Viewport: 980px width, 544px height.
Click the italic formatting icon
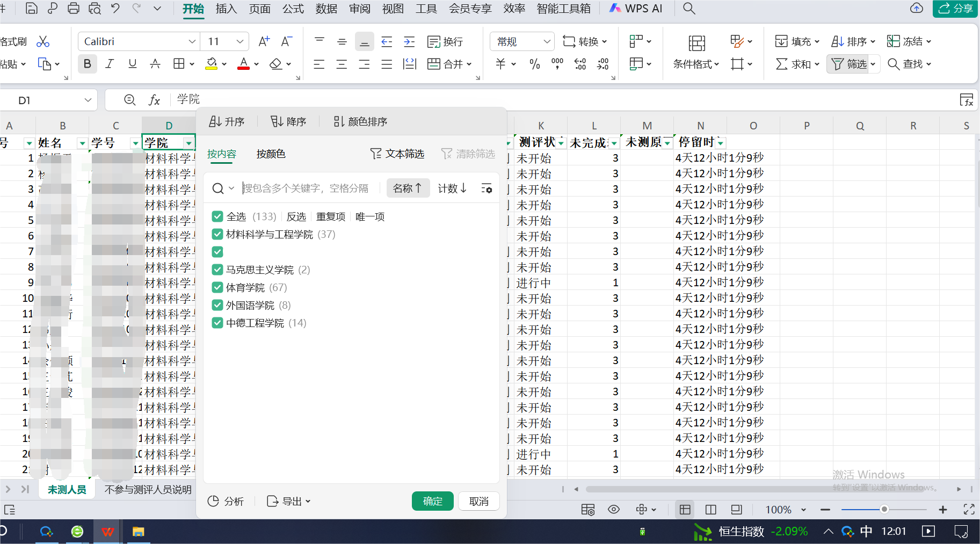pos(110,64)
